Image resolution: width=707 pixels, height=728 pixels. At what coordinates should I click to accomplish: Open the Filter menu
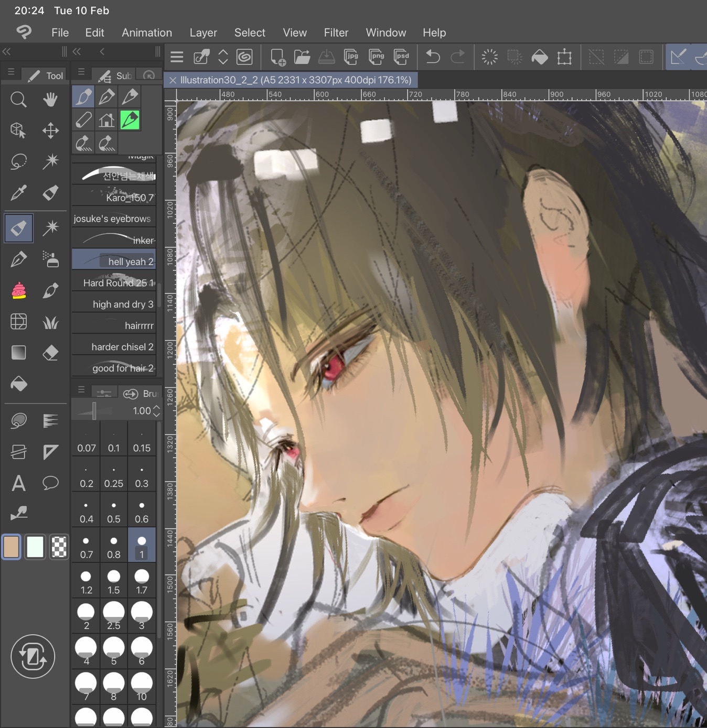pos(336,32)
